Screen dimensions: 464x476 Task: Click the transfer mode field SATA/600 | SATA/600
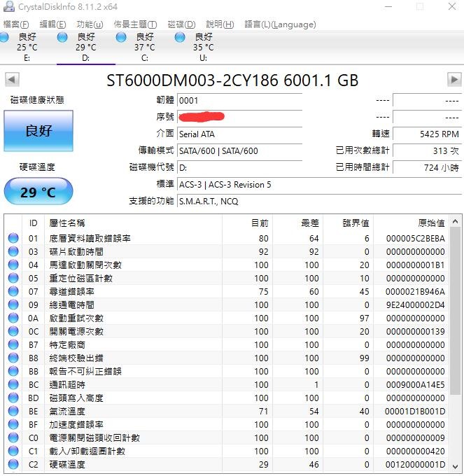pyautogui.click(x=239, y=151)
